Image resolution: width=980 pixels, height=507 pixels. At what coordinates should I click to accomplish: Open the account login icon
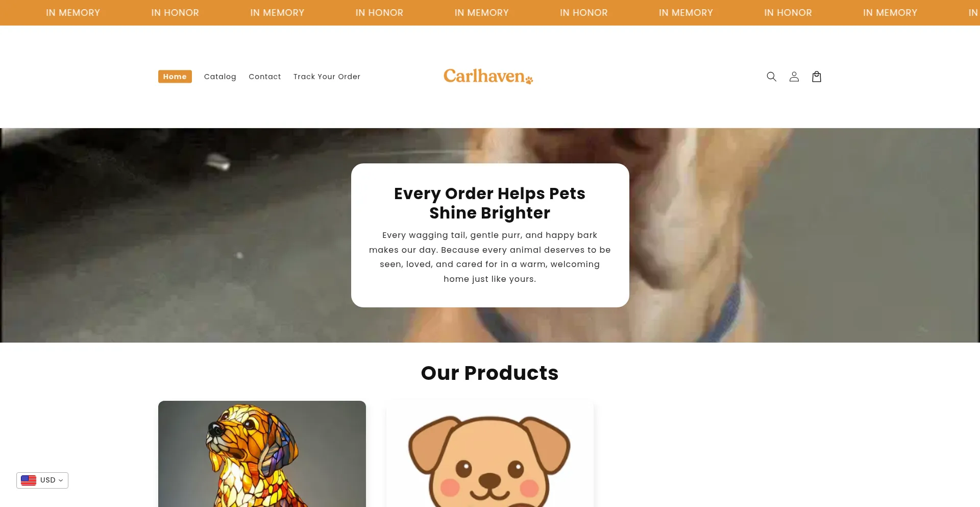tap(794, 77)
